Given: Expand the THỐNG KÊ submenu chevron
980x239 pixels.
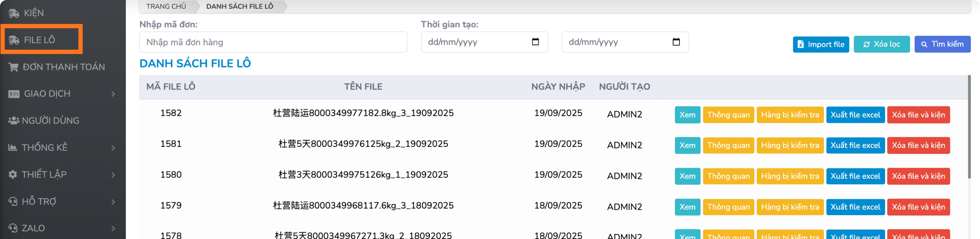Looking at the screenshot, I should [x=113, y=148].
